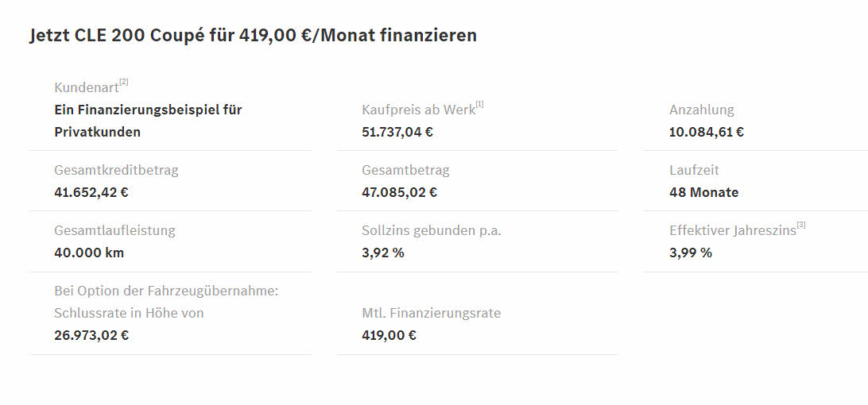The width and height of the screenshot is (868, 405).
Task: Click the Gesamtlaufleistung value 40.000 km
Action: click(x=89, y=253)
